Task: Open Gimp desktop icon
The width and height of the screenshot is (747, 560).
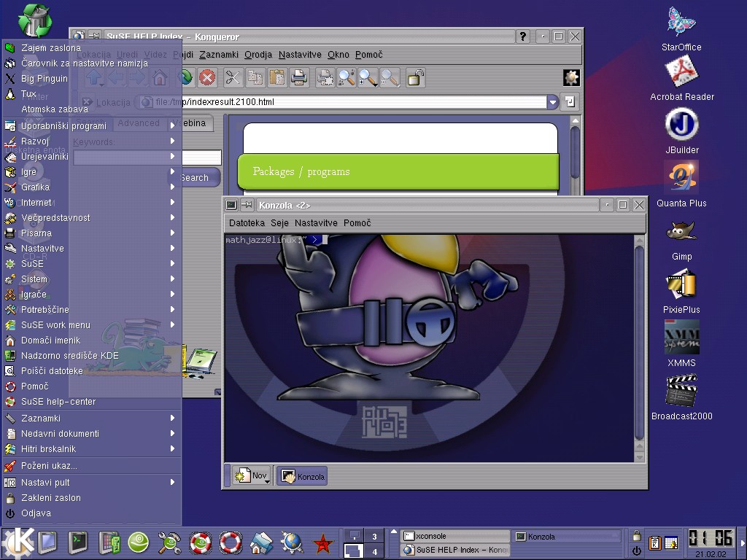Action: click(682, 241)
